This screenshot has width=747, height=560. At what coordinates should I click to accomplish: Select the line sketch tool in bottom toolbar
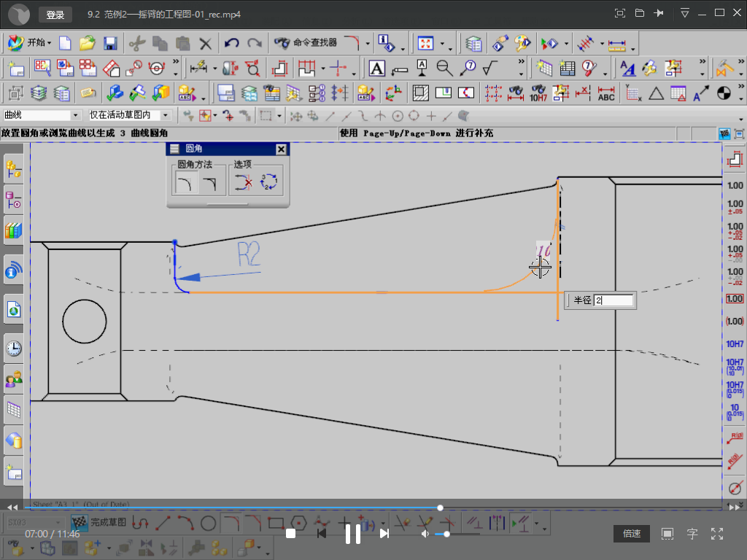[163, 524]
